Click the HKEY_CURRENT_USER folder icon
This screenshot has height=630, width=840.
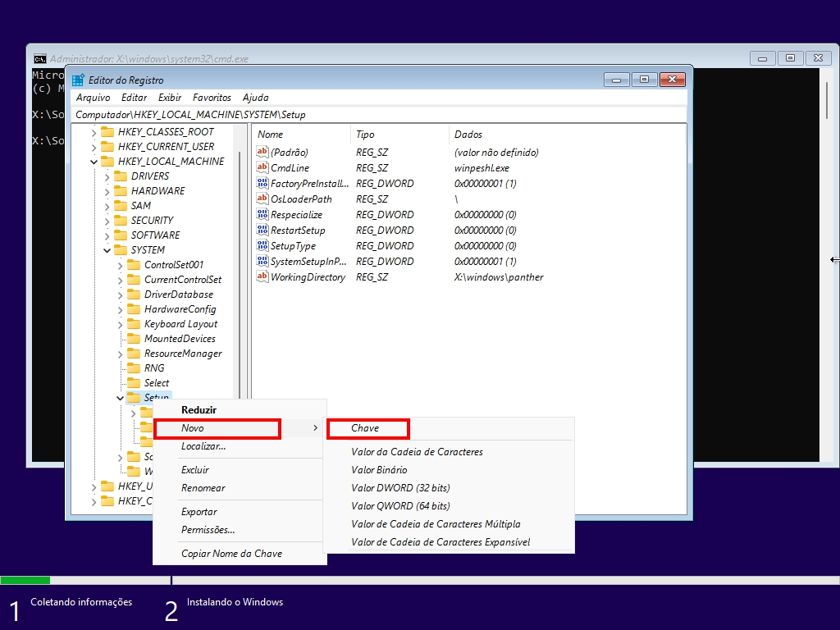(x=107, y=146)
